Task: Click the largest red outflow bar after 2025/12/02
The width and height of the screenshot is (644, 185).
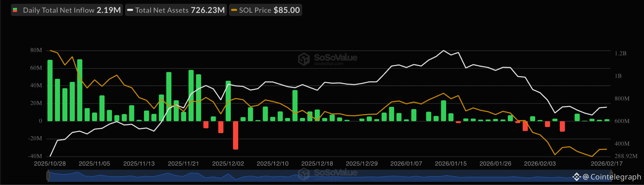Action: coord(236,135)
